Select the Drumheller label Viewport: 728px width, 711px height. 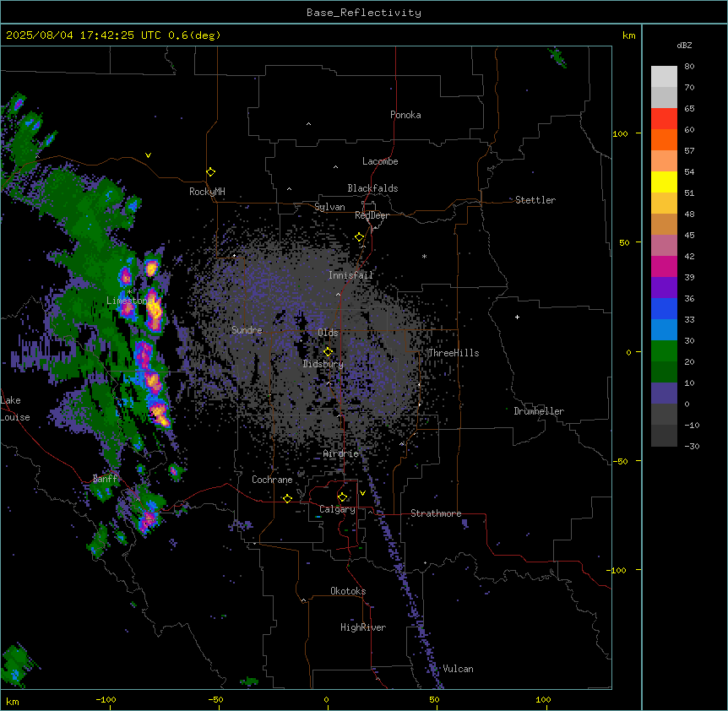(x=539, y=411)
